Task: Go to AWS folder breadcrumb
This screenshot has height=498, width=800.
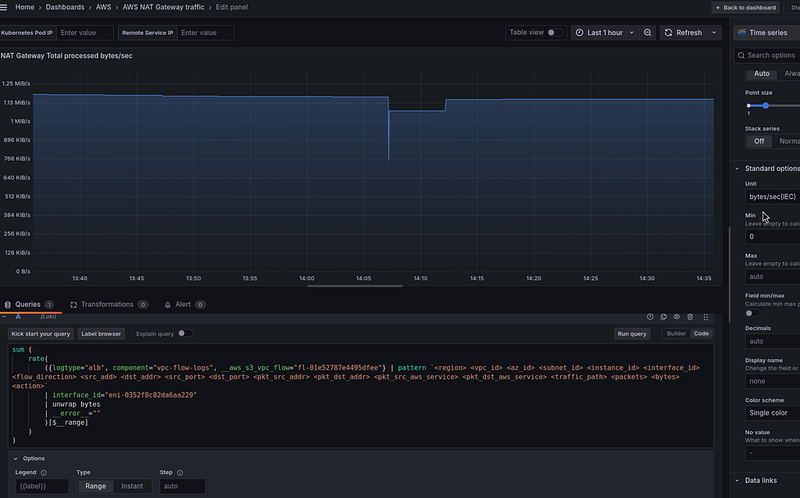Action: pyautogui.click(x=104, y=7)
